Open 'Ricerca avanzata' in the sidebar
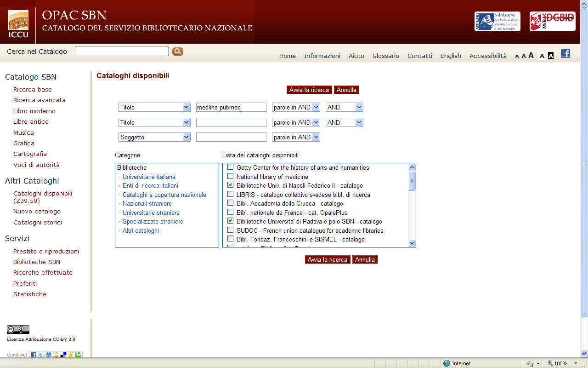The image size is (588, 368). (40, 100)
